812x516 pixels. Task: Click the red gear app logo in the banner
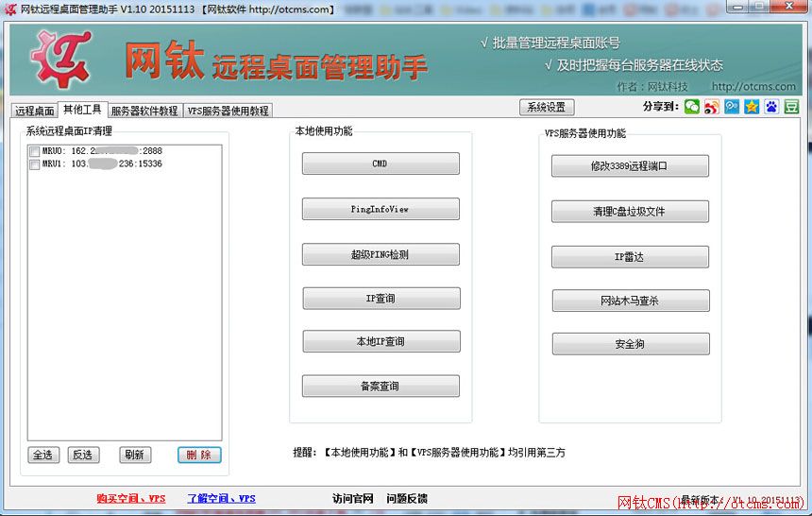coord(61,58)
